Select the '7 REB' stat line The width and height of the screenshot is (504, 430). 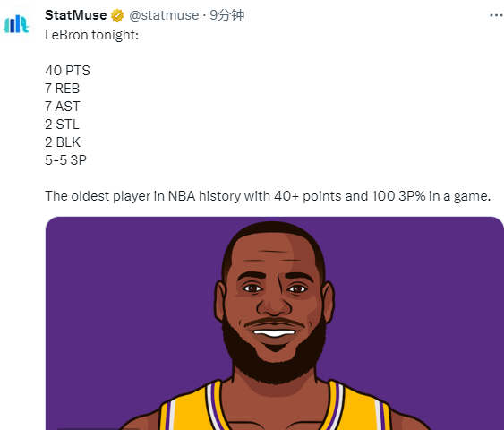tap(63, 89)
